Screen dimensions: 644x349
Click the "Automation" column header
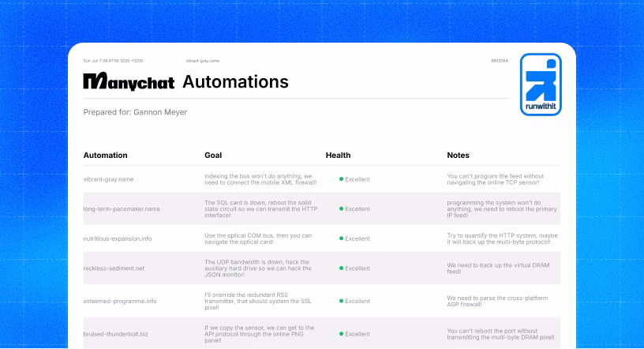coord(106,156)
